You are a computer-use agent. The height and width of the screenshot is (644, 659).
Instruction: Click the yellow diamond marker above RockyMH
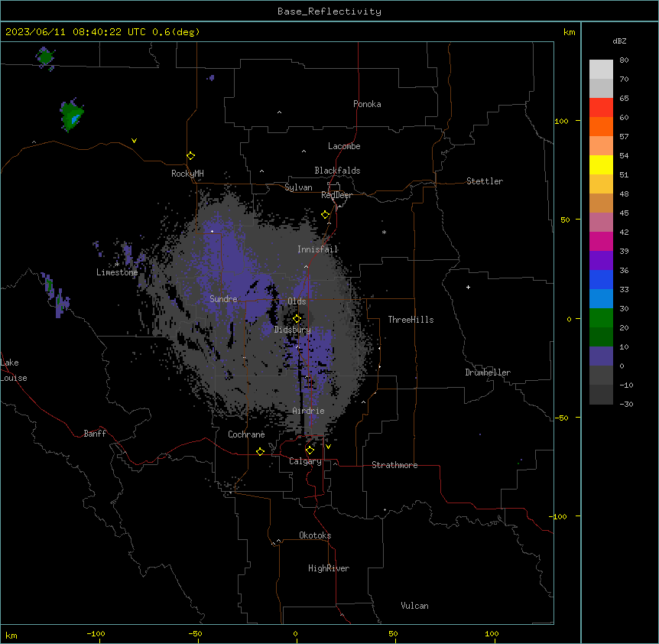point(191,156)
